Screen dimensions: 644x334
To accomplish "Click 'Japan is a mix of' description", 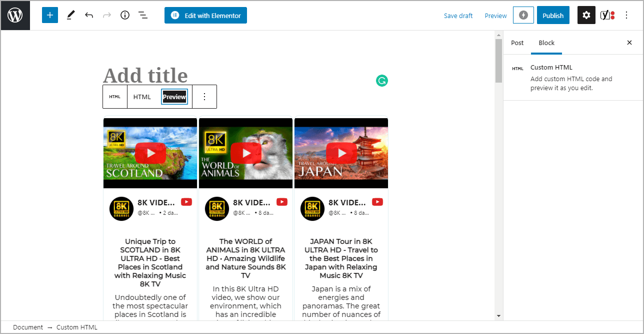I will [341, 301].
